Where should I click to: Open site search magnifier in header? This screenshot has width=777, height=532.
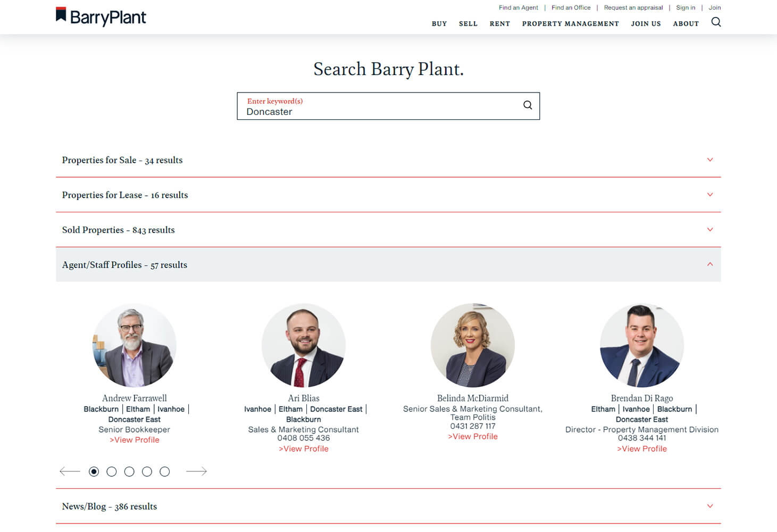(x=716, y=22)
